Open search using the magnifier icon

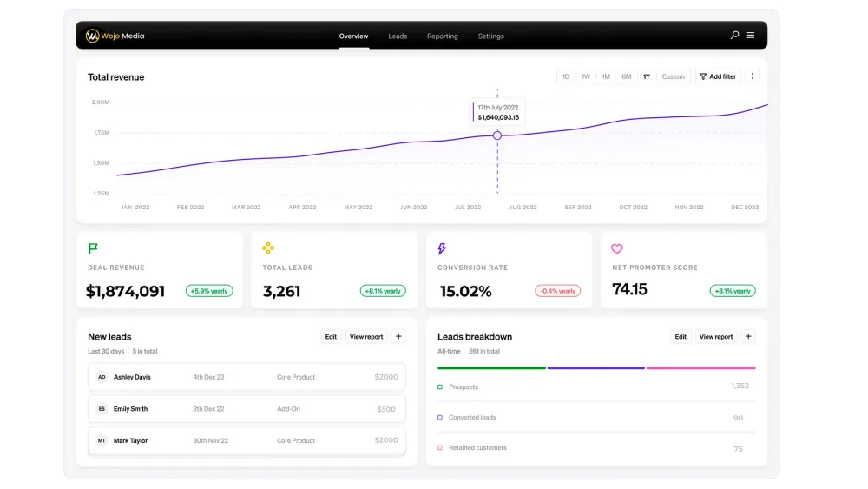[x=734, y=36]
